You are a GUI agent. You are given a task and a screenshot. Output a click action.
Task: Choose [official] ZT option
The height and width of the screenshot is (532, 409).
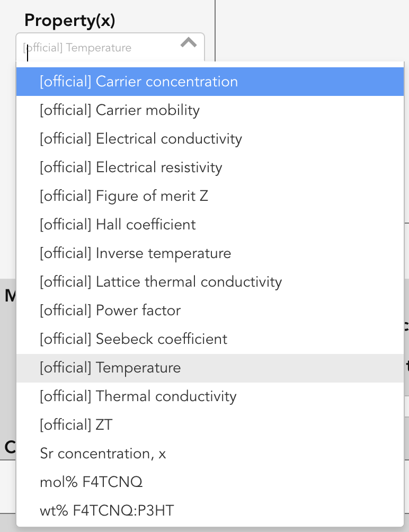pos(210,425)
